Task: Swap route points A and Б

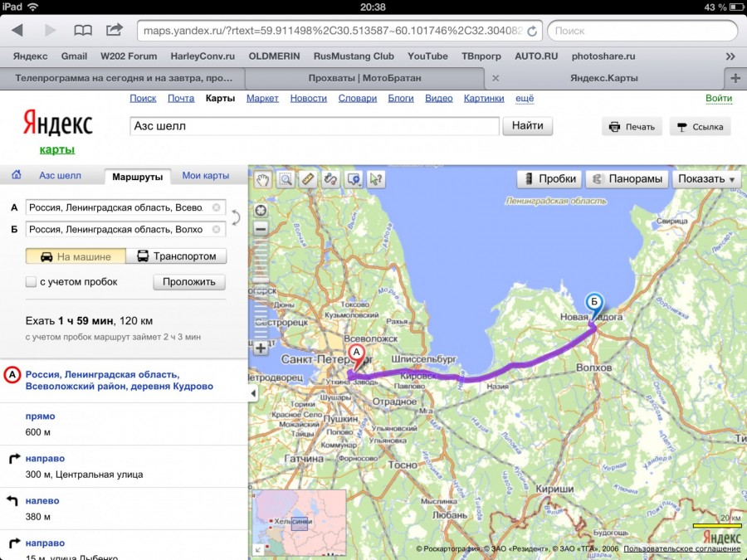Action: tap(236, 218)
